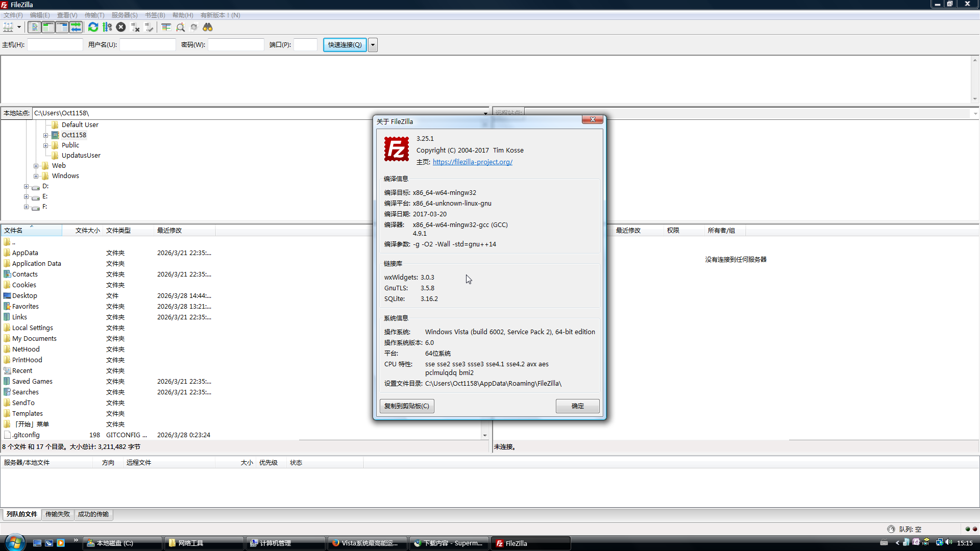Open the Site Manager icon

[x=8, y=28]
